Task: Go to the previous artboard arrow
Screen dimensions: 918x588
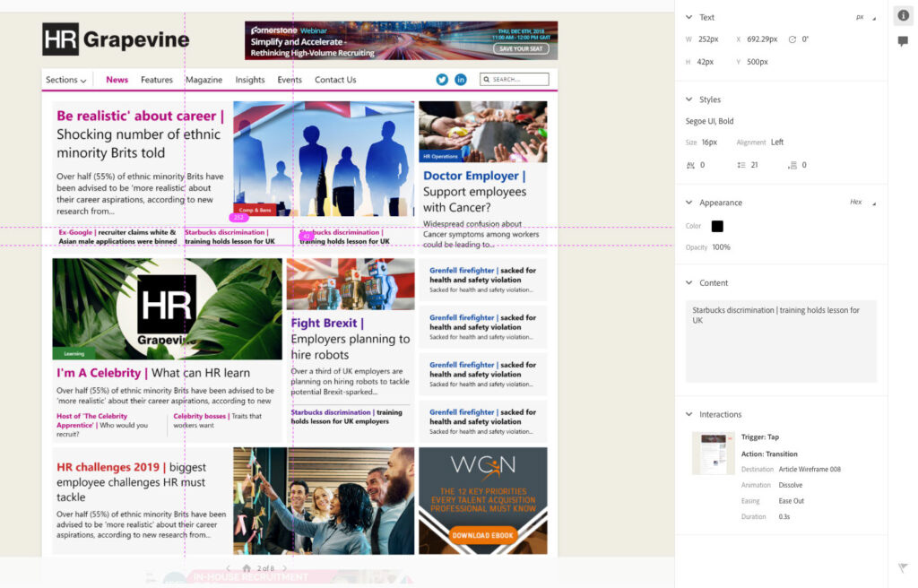Action: coord(229,568)
